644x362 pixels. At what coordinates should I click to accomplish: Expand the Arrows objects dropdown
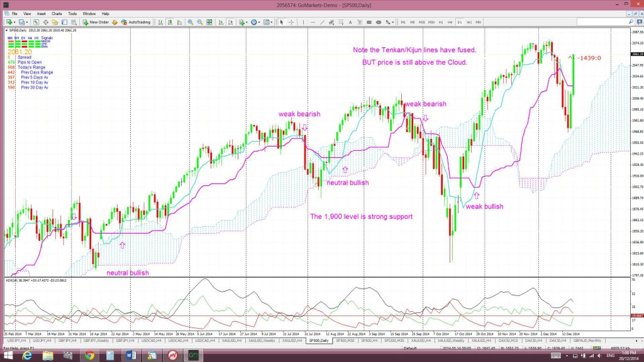pos(393,22)
